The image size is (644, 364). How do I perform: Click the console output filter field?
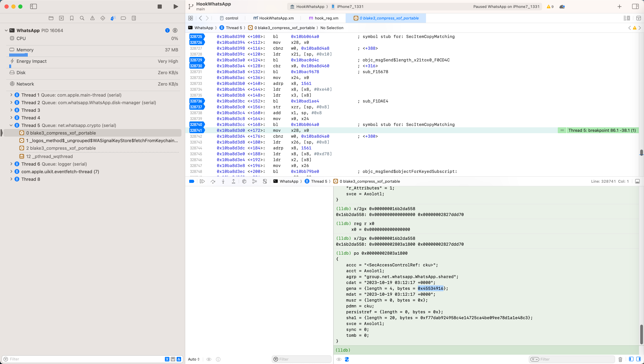tap(572, 359)
